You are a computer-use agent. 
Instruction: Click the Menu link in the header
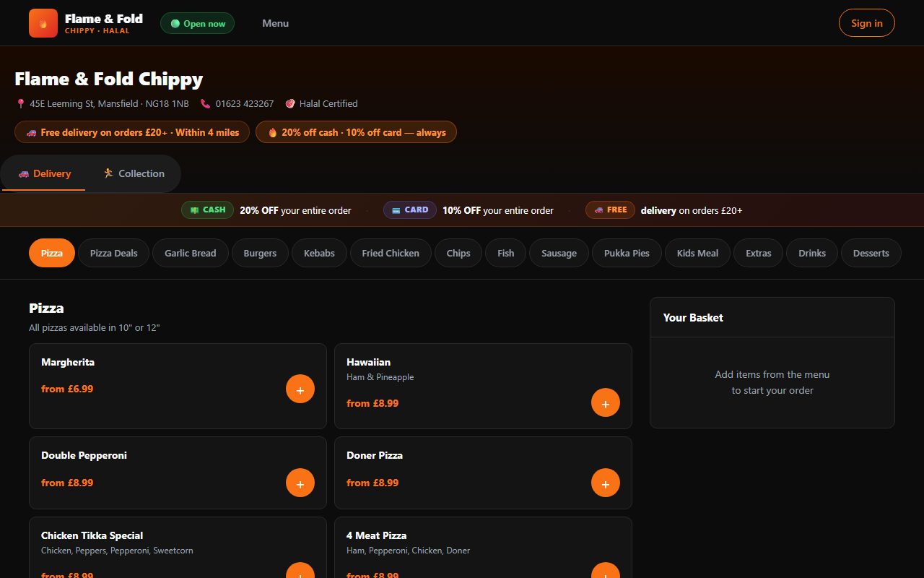(x=275, y=23)
